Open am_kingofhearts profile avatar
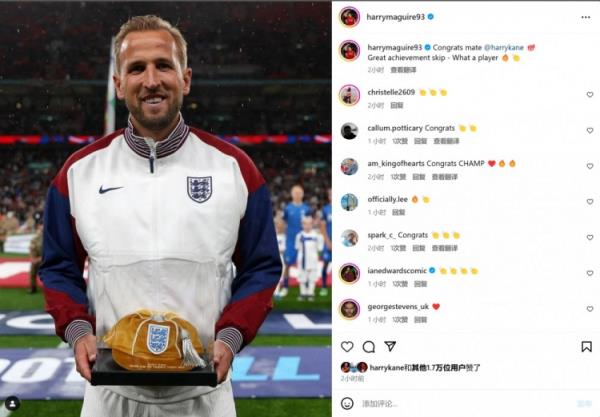 tap(349, 166)
